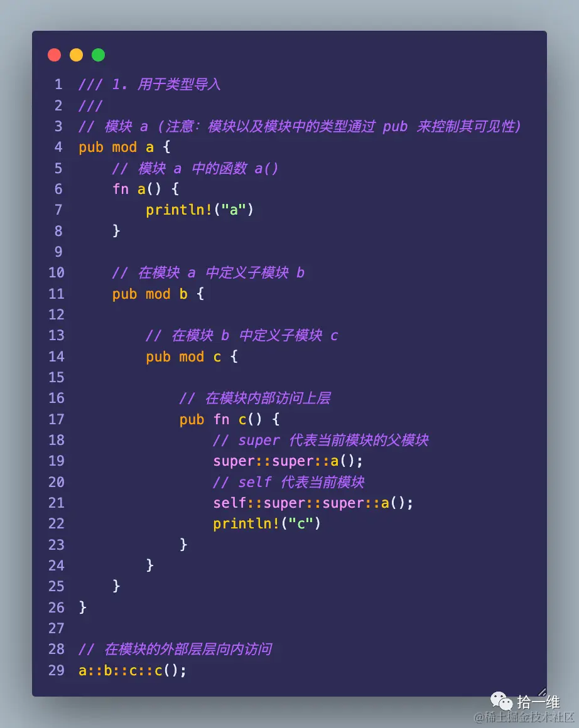This screenshot has width=579, height=728.
Task: Click line number 27 in the gutter
Action: point(57,628)
